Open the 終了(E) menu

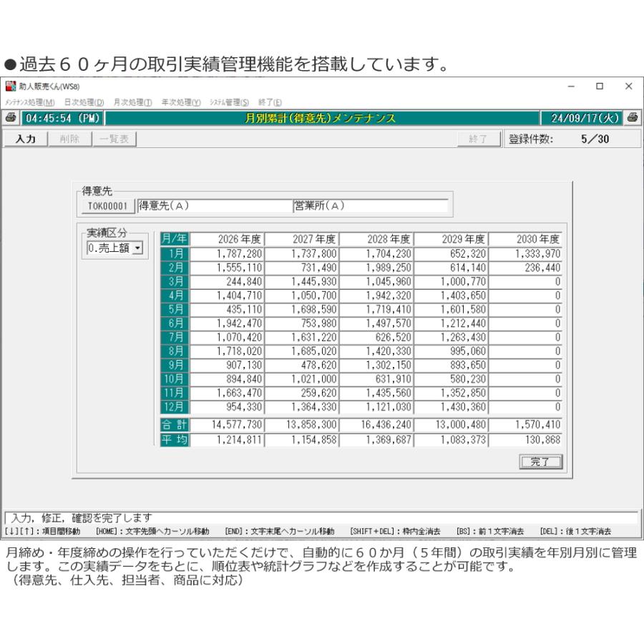(x=270, y=102)
